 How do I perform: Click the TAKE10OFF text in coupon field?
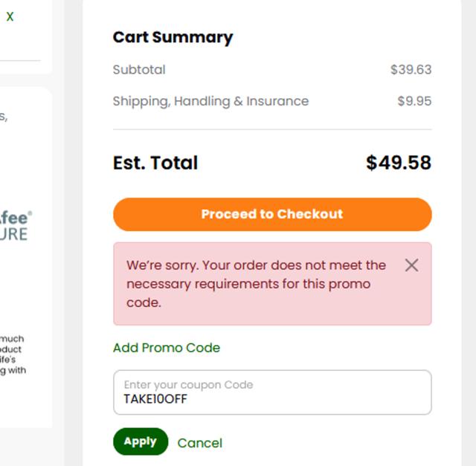pos(155,399)
